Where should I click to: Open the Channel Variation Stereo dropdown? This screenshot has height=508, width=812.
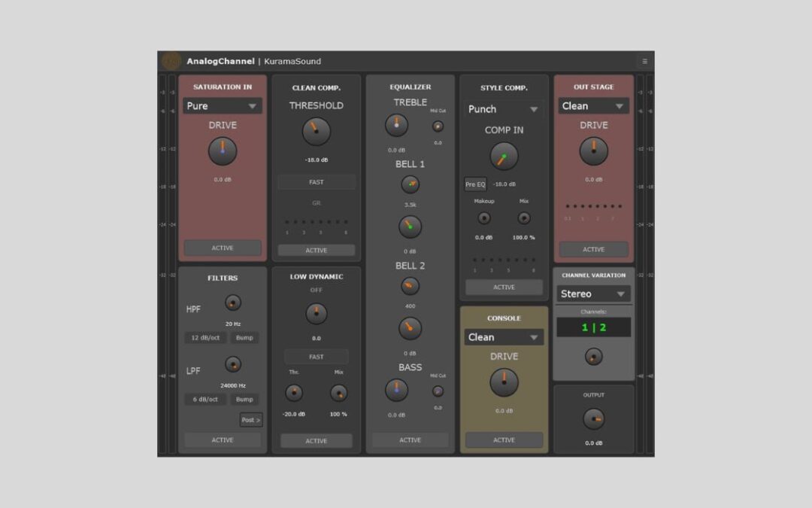[593, 294]
